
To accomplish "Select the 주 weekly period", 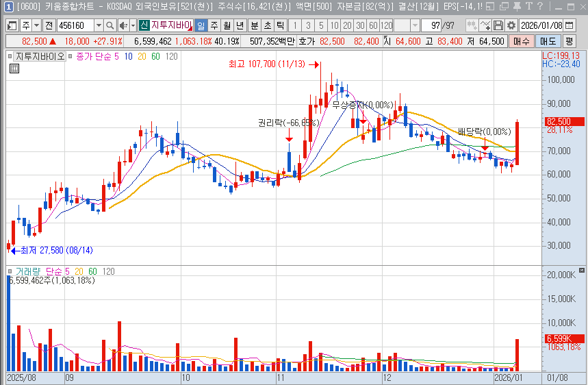I will (x=214, y=25).
